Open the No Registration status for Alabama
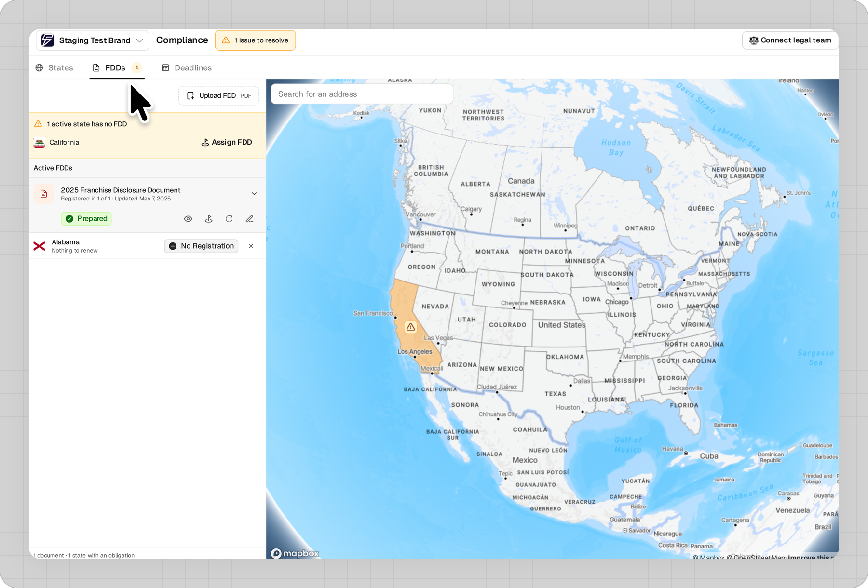Viewport: 868px width, 588px height. (x=201, y=246)
